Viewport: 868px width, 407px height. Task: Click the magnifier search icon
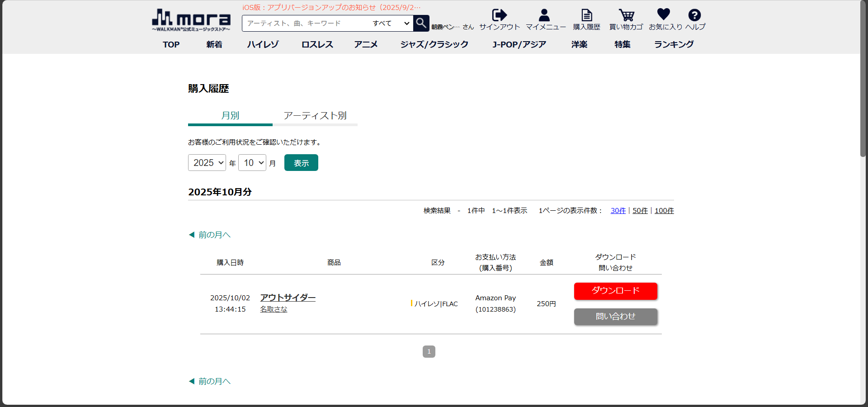[421, 23]
